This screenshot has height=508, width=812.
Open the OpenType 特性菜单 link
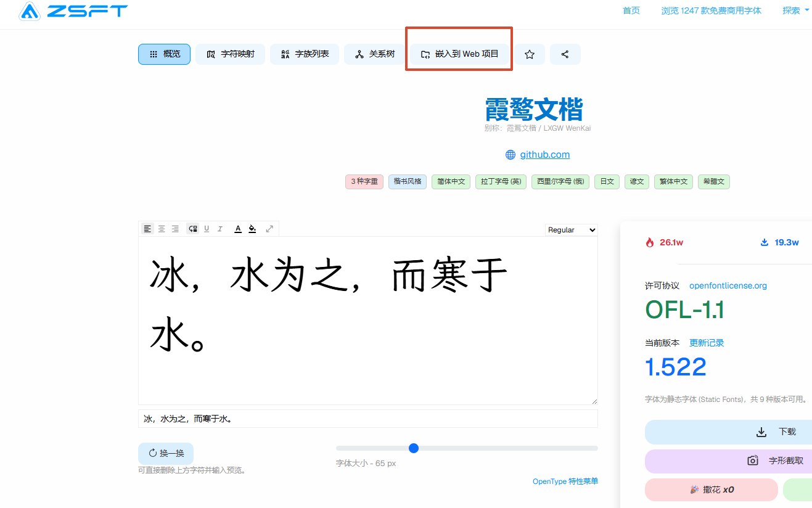point(565,481)
